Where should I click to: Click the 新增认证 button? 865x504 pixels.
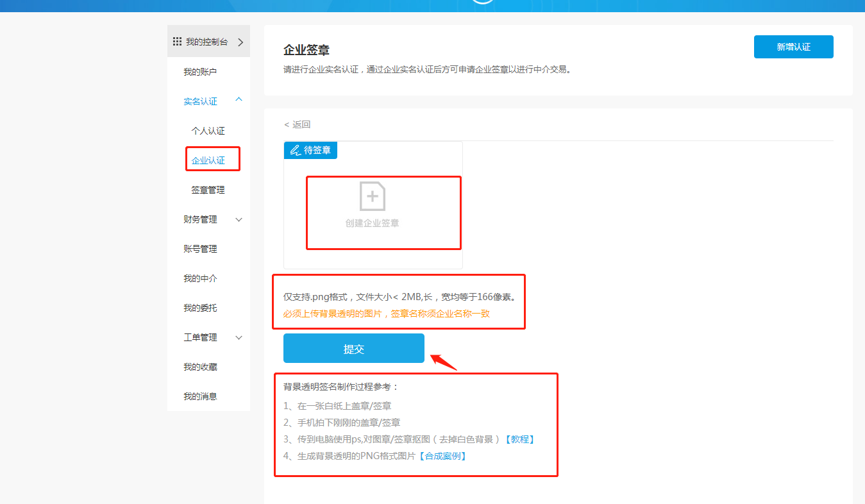coord(793,47)
